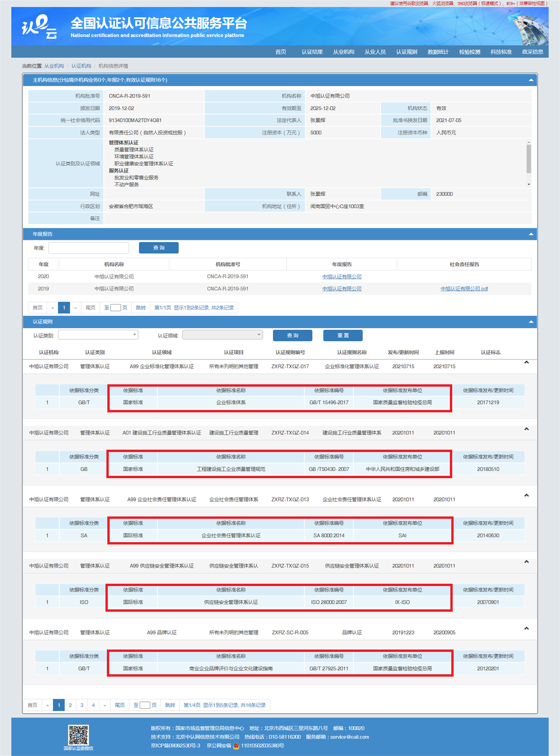Viewport: 560px width, 756px height.
Task: Click the 查询 button in 年度报告
Action: point(159,248)
